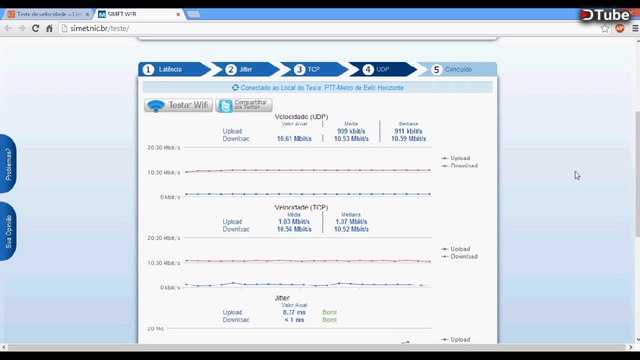Select step 5 Concluído
This screenshot has width=640, height=360.
point(458,69)
